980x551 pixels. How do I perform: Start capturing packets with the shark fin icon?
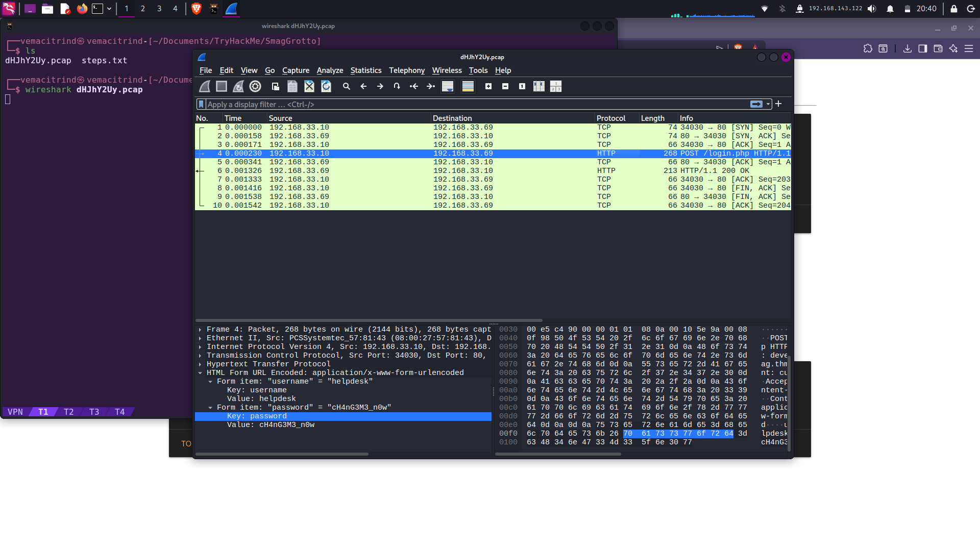(x=205, y=86)
